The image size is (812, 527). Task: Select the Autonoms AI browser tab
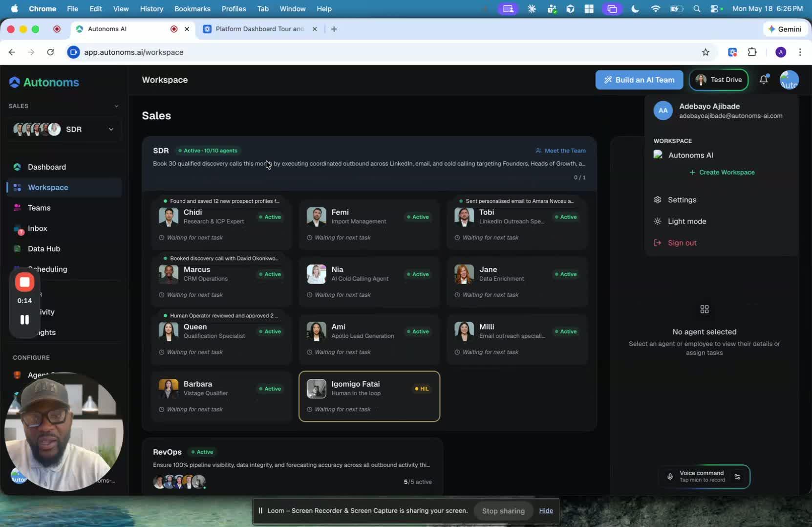coord(133,29)
